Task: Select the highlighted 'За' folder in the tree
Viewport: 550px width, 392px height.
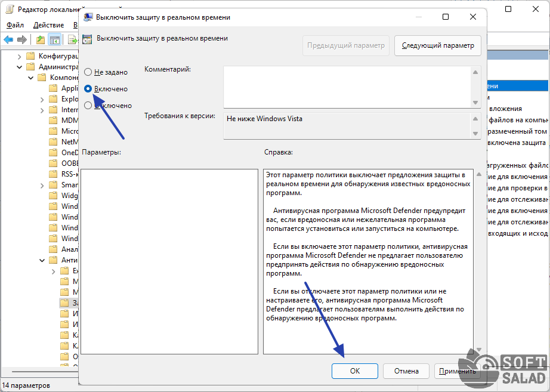Action: point(69,303)
